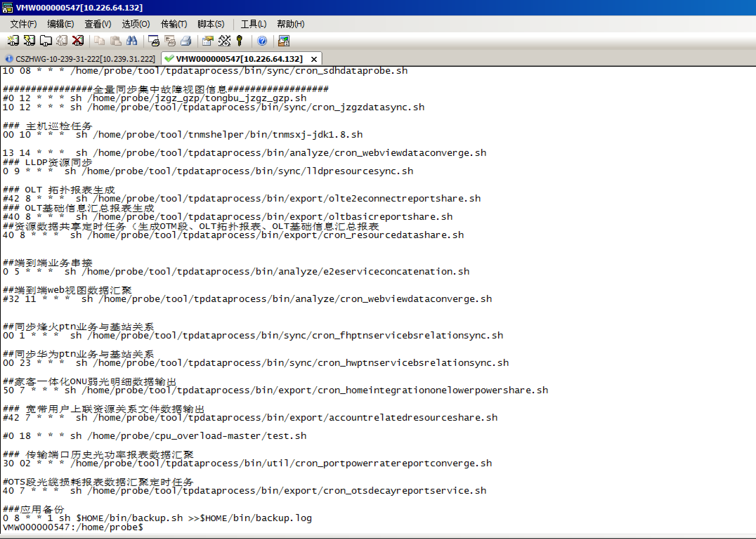Image resolution: width=756 pixels, height=539 pixels.
Task: Click the '#32 11' cron_webviewdataconverge.sh line
Action: 247,299
